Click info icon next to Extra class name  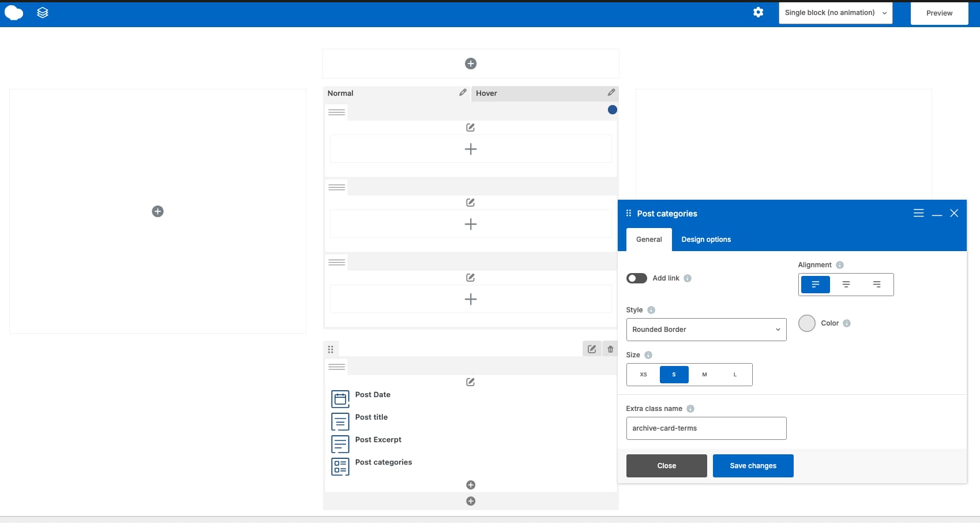[690, 409]
